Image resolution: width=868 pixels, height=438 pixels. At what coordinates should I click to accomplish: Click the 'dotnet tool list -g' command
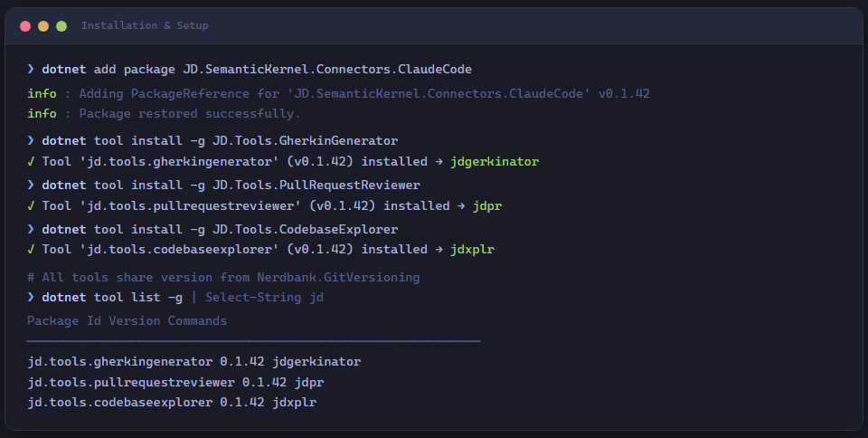pos(112,298)
